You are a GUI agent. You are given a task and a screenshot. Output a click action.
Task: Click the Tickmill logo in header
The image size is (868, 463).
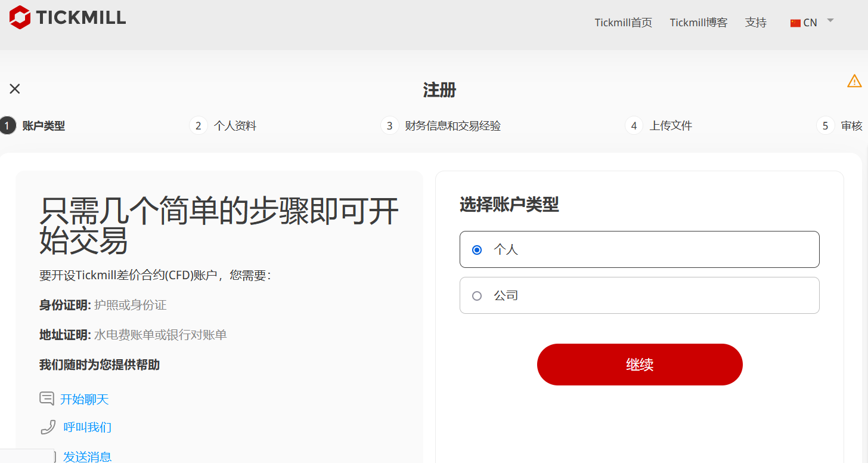pyautogui.click(x=67, y=17)
